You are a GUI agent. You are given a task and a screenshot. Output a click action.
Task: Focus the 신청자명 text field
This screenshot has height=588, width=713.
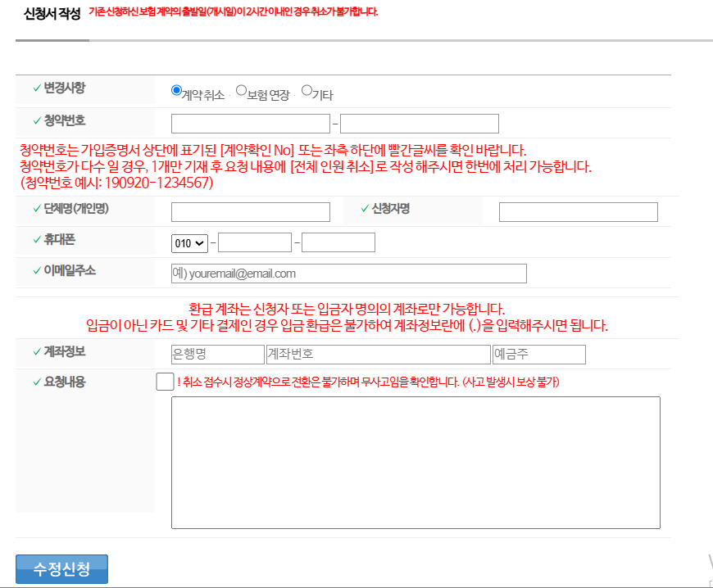[579, 212]
